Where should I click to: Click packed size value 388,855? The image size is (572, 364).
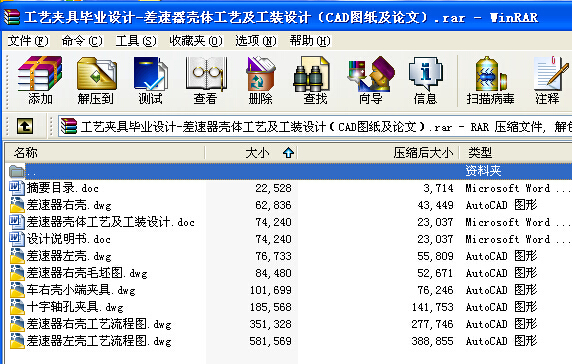click(x=433, y=341)
